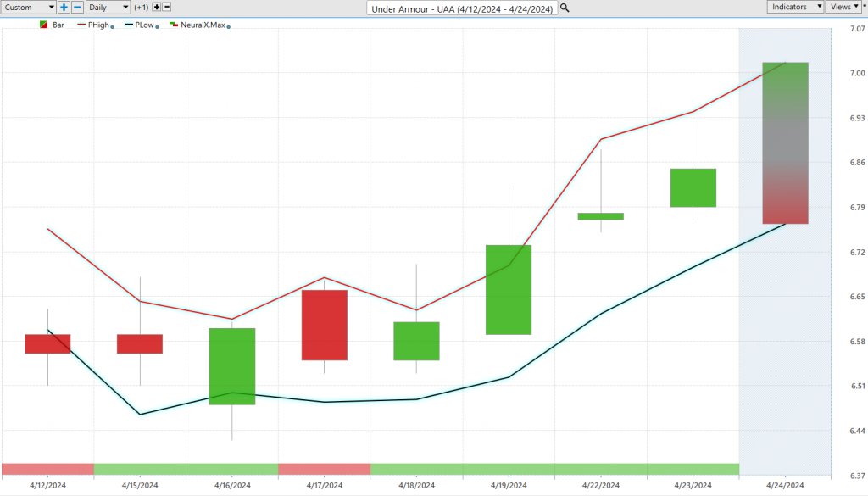Click the 4/19/2024 green candlestick
Image resolution: width=868 pixels, height=496 pixels.
click(x=509, y=289)
